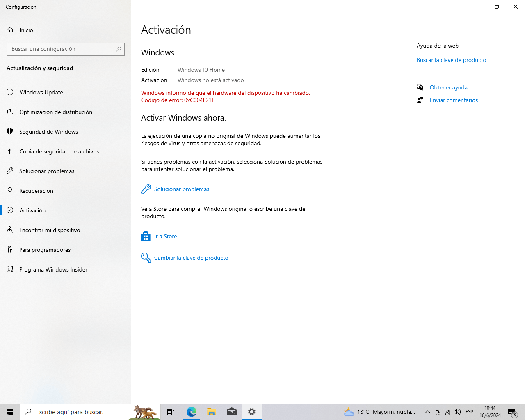Open Programa Windows Insider page
The height and width of the screenshot is (420, 525).
(x=66, y=269)
